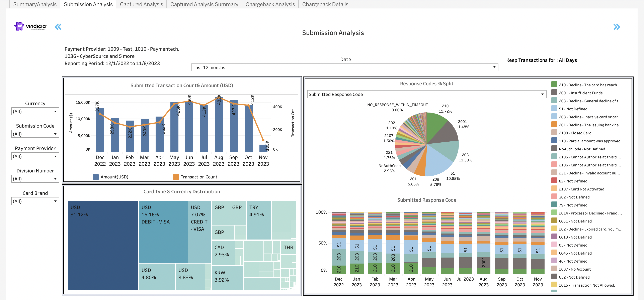
Task: Expand the Submission Code filter dropdown
Action: tap(35, 134)
